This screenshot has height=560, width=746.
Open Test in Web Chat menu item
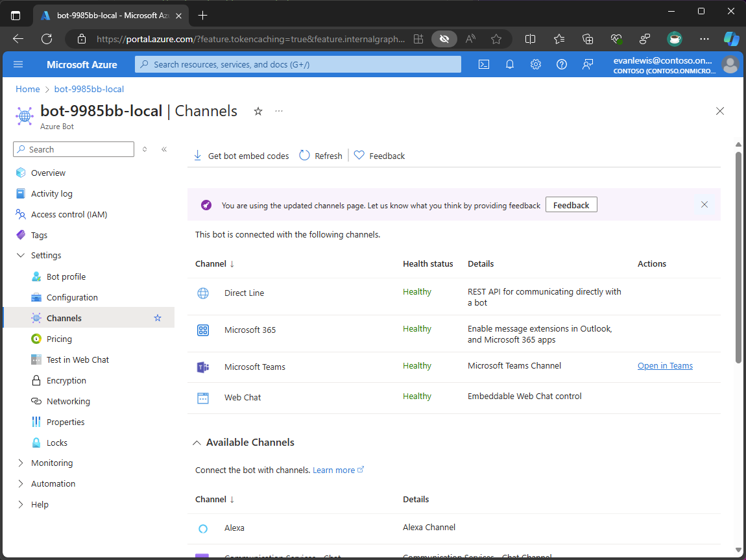pos(77,359)
